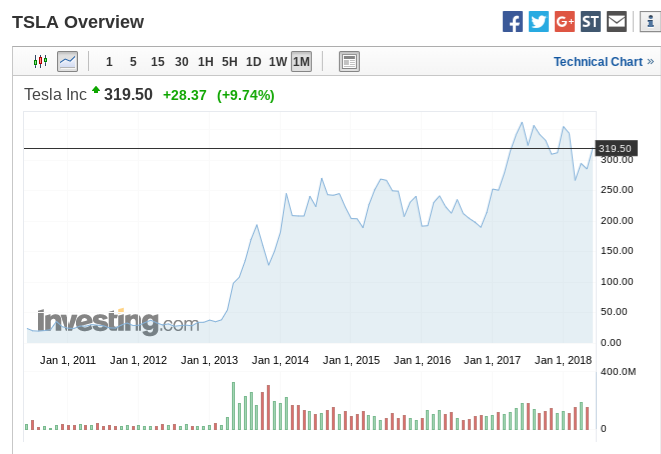Click the 50.00 price axis label
This screenshot has width=661, height=454.
614,312
